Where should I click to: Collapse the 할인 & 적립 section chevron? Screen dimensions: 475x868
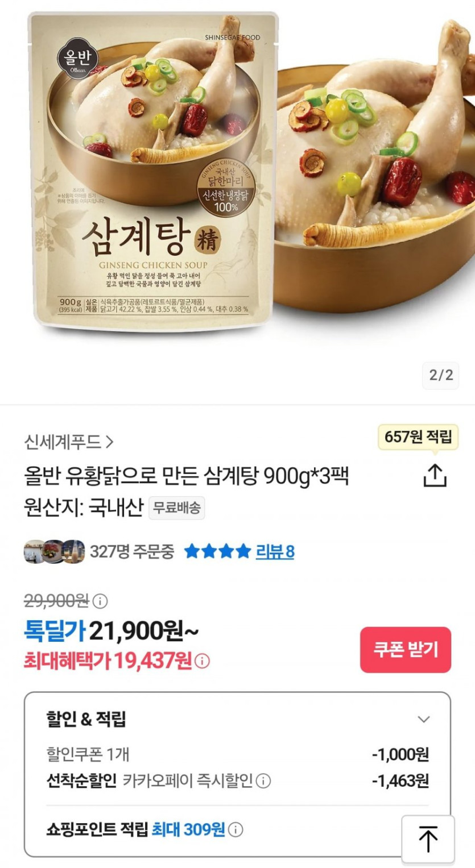click(424, 720)
